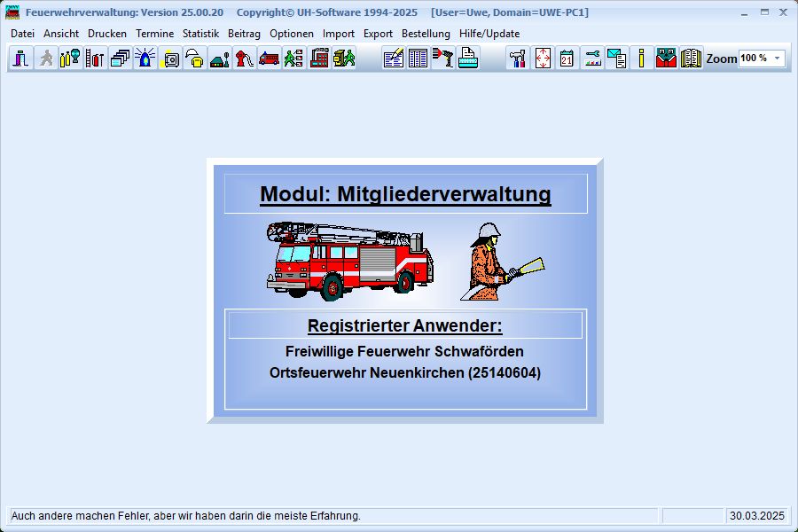Viewport: 798px width, 532px height.
Task: Open the red hydrant with hose icon
Action: pyautogui.click(x=245, y=58)
